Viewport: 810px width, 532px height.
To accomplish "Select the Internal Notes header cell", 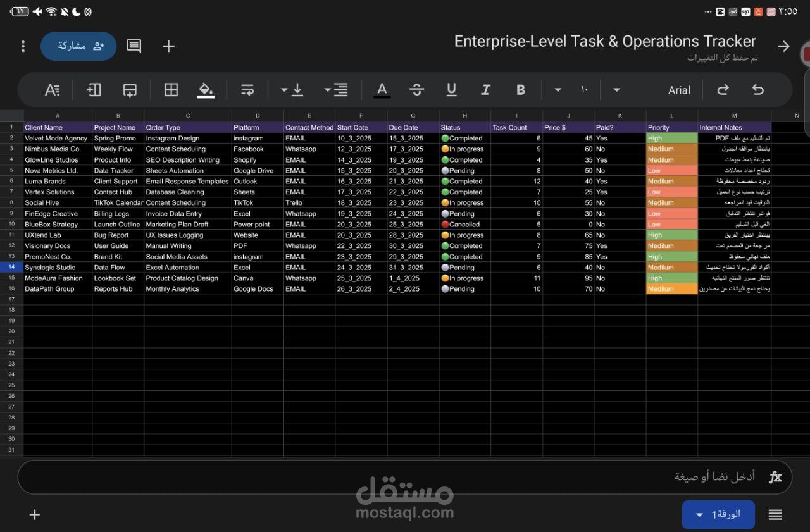I will [x=735, y=127].
